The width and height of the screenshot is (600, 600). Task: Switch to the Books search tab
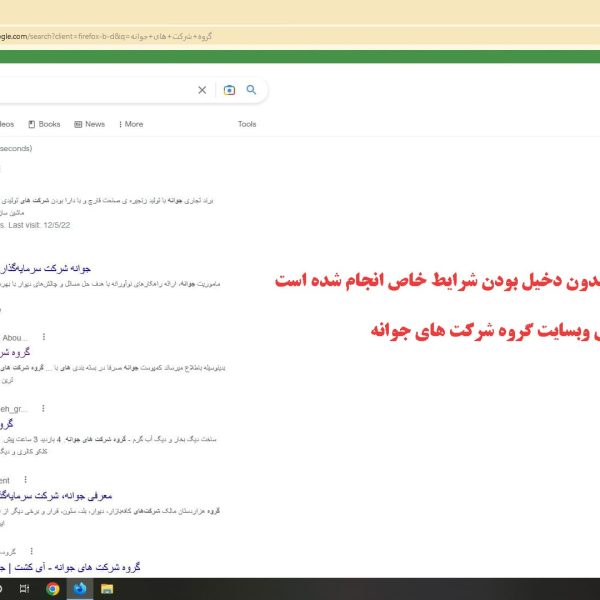[x=45, y=124]
